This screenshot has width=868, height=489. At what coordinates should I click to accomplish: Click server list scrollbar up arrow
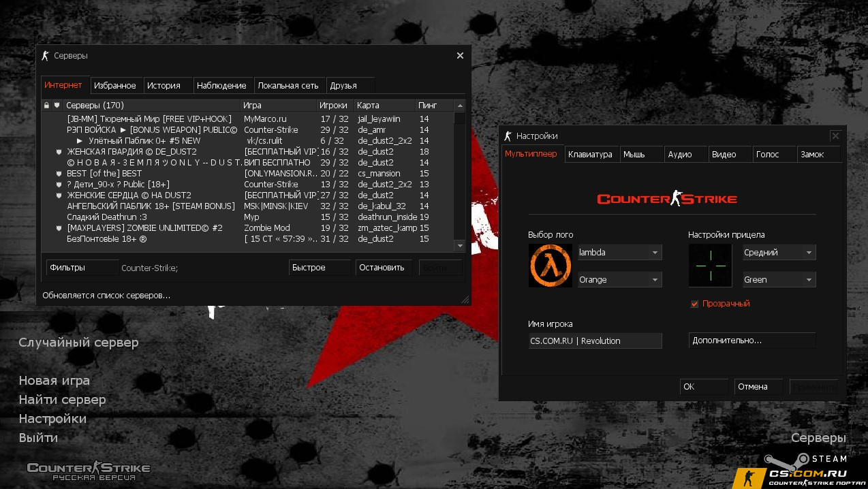(460, 106)
